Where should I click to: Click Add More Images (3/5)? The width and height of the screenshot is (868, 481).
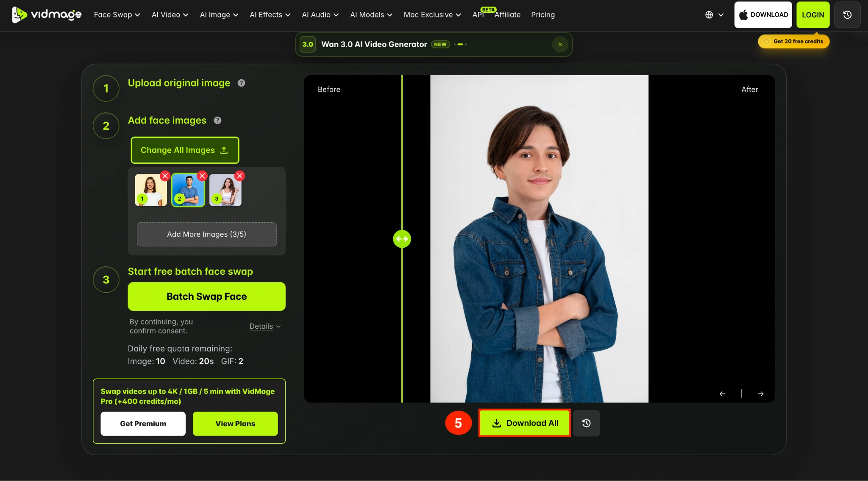206,234
